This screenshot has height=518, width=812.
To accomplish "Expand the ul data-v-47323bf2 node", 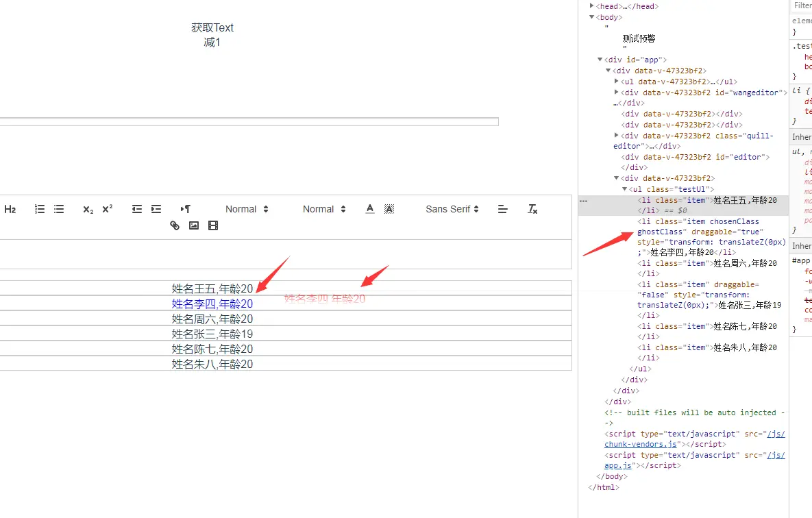I will pyautogui.click(x=616, y=82).
